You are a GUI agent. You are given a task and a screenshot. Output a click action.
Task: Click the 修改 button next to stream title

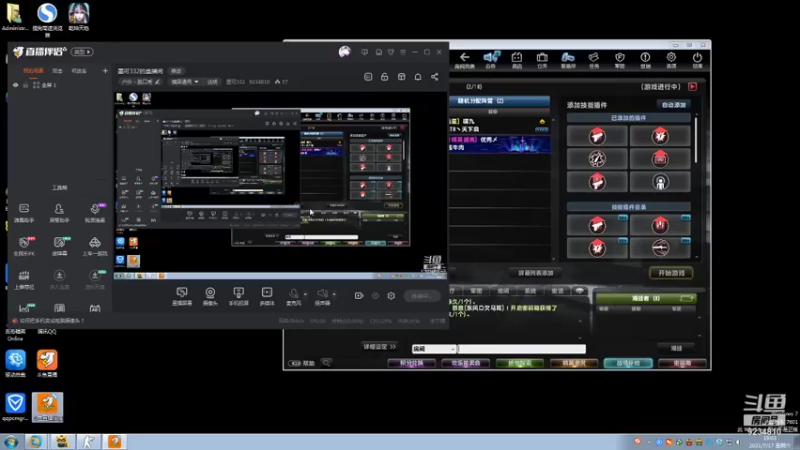tap(176, 71)
